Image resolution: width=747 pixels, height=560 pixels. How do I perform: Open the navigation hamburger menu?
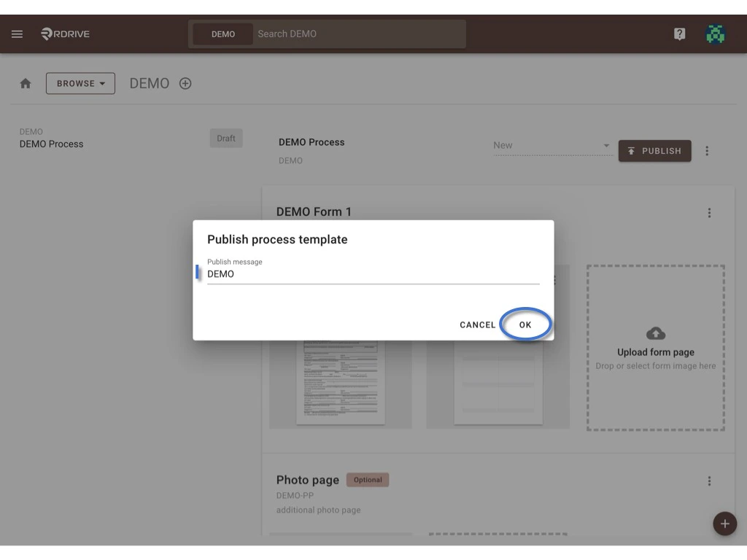pos(17,34)
